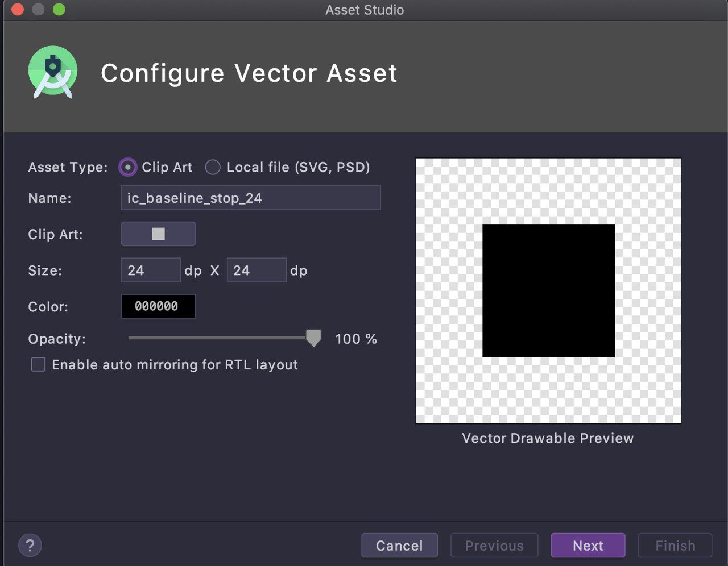Click the Android Studio logo icon
This screenshot has width=728, height=566.
(x=53, y=72)
